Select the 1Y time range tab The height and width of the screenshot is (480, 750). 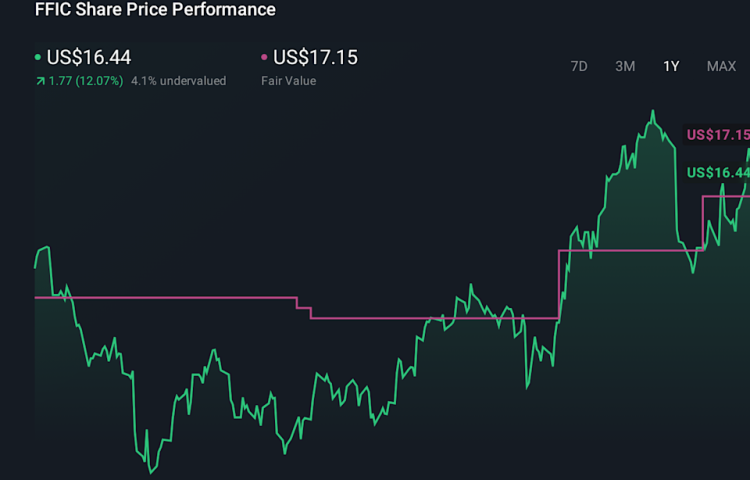coord(671,66)
